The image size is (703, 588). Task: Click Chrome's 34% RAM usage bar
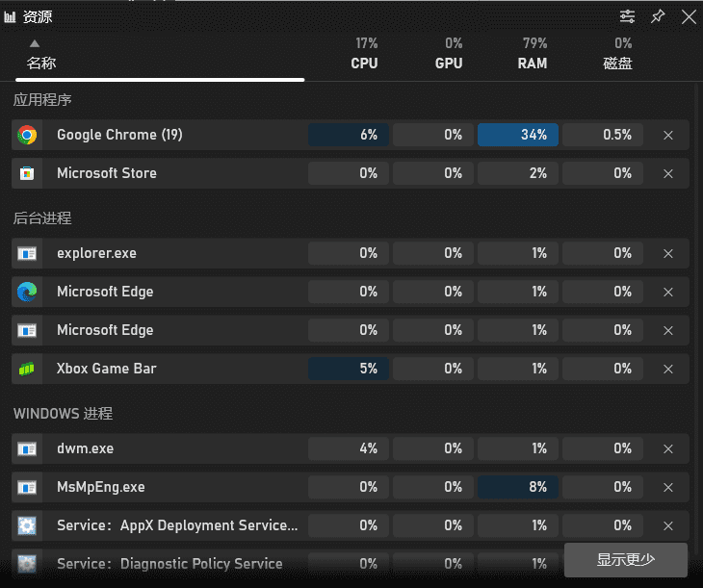pyautogui.click(x=518, y=135)
